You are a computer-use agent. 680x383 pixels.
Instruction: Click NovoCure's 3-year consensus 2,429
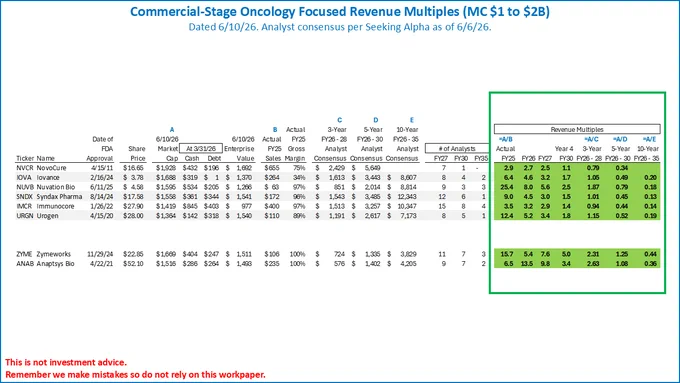337,168
